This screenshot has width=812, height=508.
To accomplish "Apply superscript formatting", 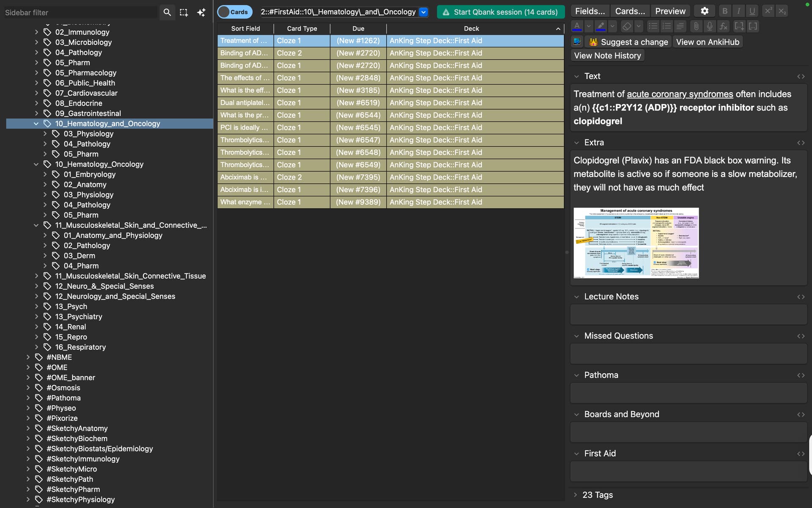I will [768, 11].
